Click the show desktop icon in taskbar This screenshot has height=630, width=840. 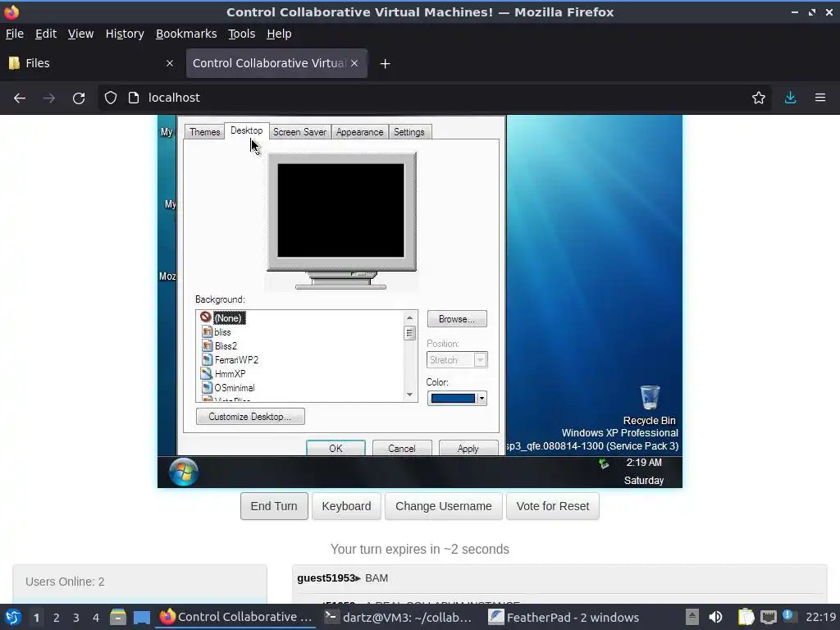tap(142, 617)
